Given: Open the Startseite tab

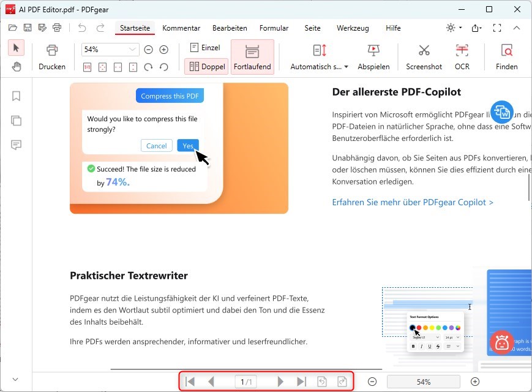Looking at the screenshot, I should tap(135, 28).
